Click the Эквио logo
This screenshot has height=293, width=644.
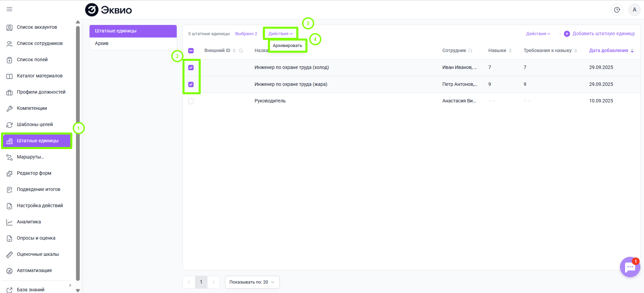(108, 10)
